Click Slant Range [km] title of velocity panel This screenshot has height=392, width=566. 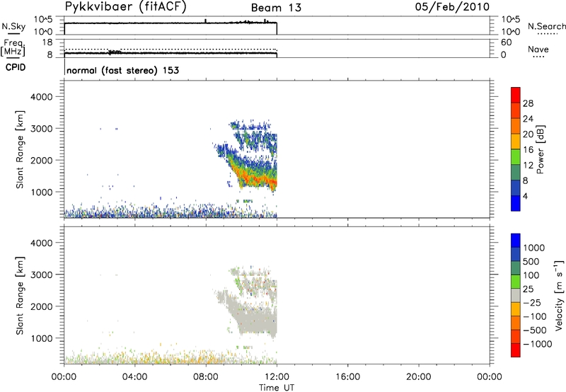pos(20,296)
